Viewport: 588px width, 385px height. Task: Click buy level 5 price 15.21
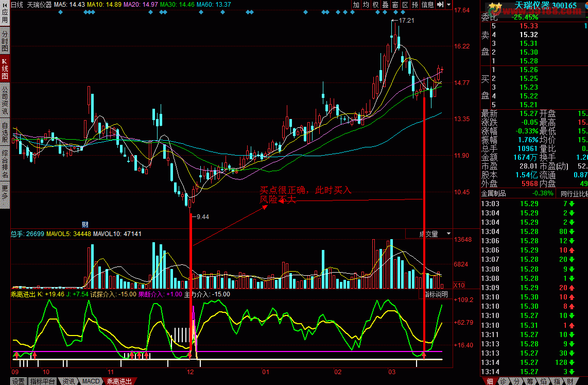click(529, 105)
